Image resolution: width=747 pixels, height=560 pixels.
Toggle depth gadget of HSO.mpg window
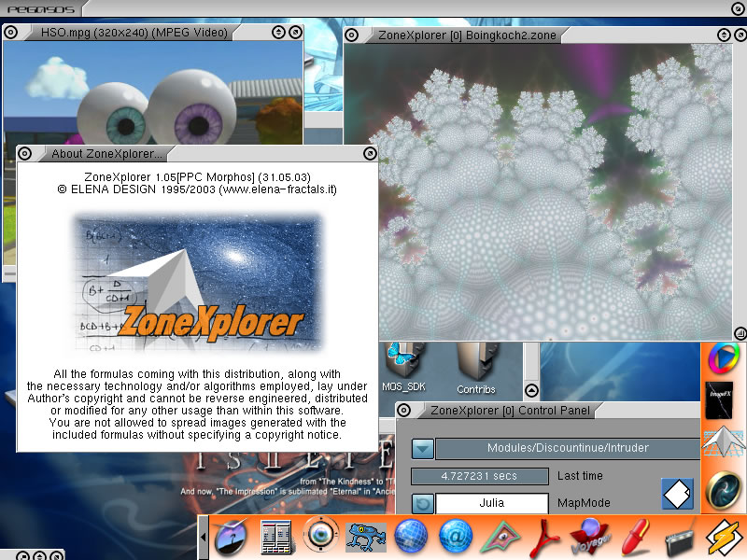click(295, 33)
